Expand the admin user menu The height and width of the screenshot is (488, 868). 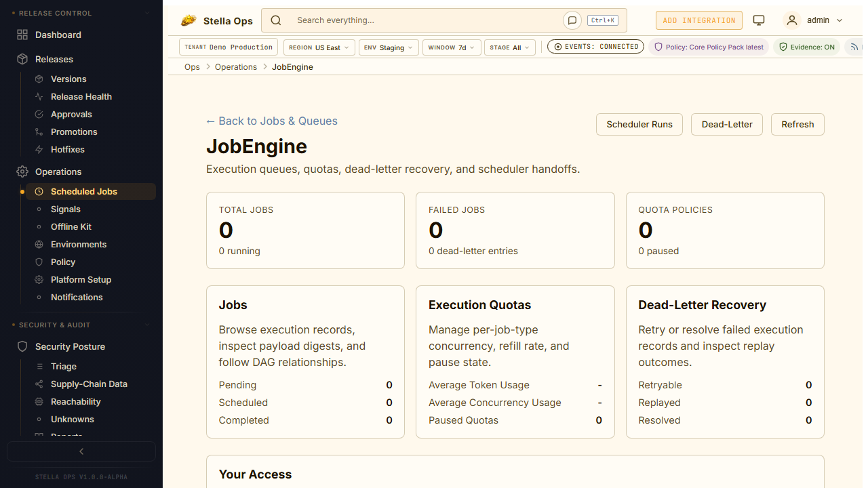[813, 20]
